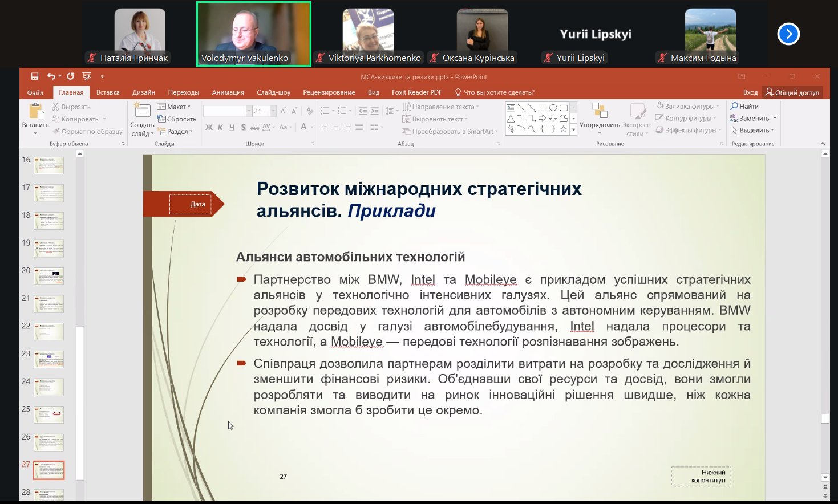Viewport: 838px width, 504px height.
Task: Toggle underline formatting (Ч)
Action: tap(232, 127)
